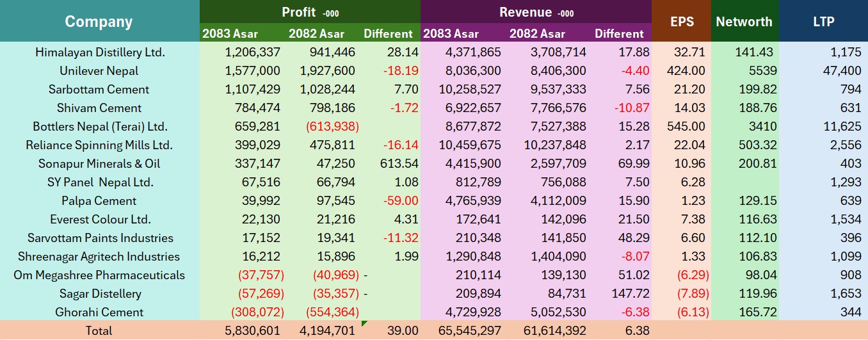This screenshot has height=340, width=868.
Task: Click SY Panel Nepal Ltd. cell
Action: tap(99, 182)
